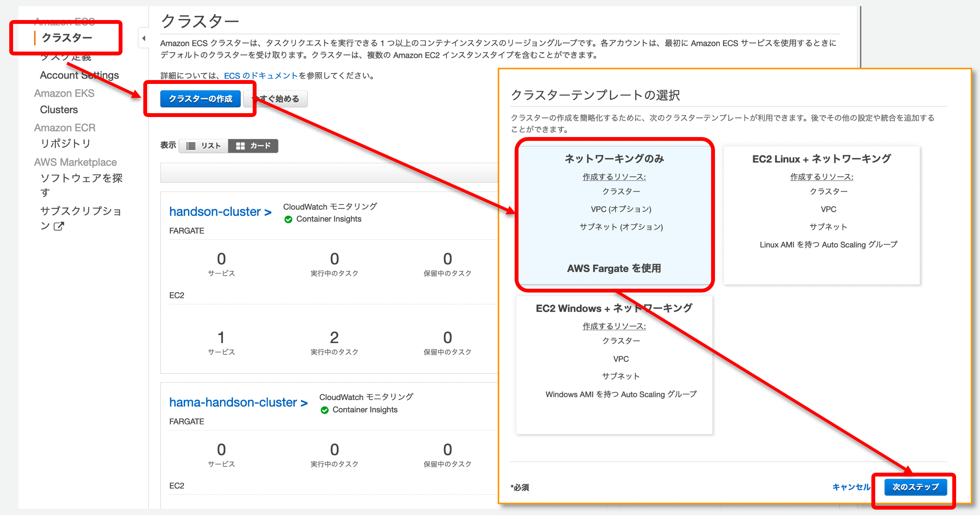Select EC2 Linux + ネットワーキング template card
980x515 pixels.
[x=822, y=215]
